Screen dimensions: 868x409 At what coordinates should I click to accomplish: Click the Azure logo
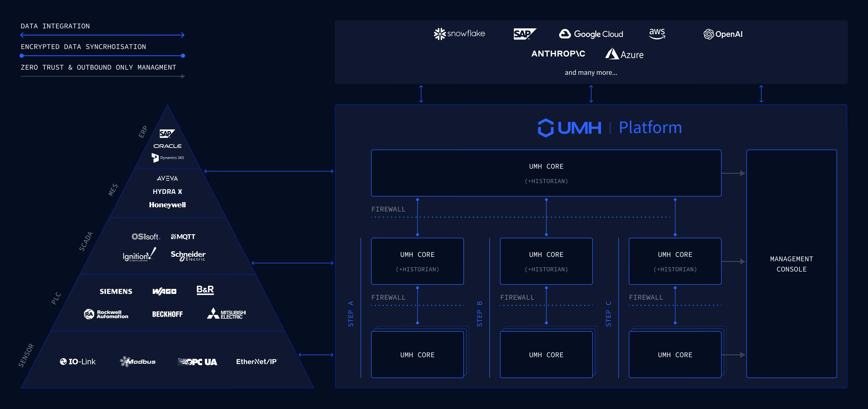(624, 54)
